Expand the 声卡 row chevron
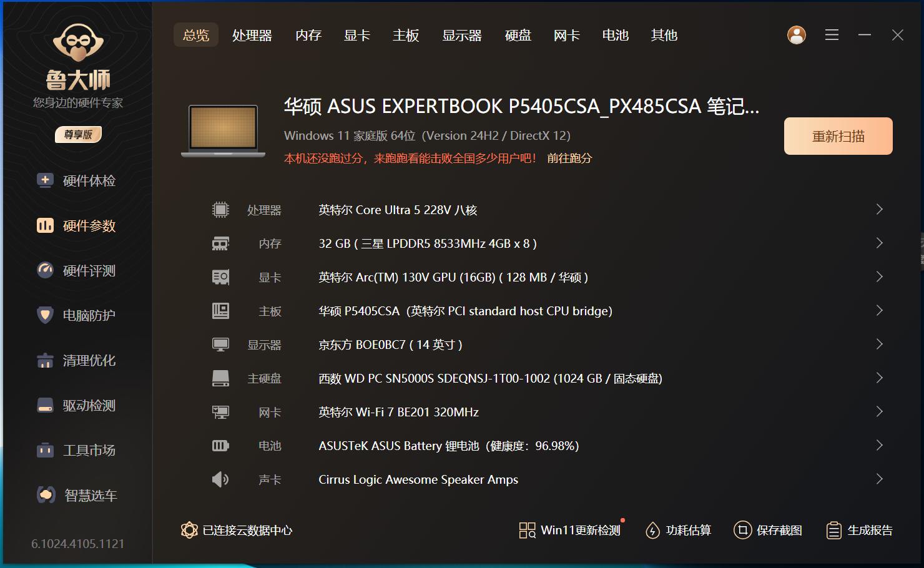This screenshot has width=924, height=568. (x=879, y=479)
